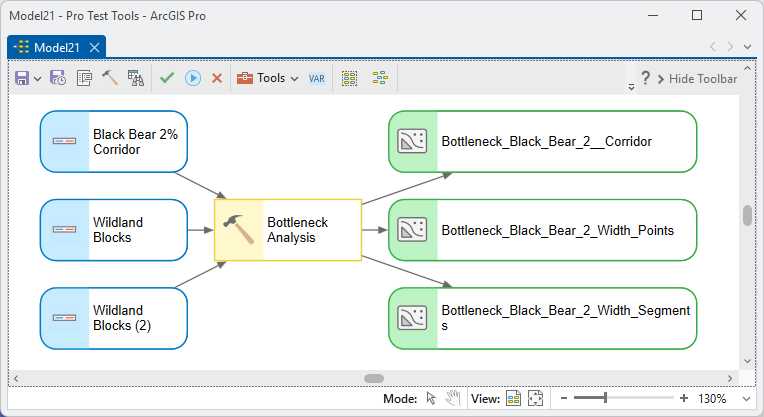Viewport: 764px width, 417px height.
Task: Click the vertical scrollbar thumb
Action: [747, 216]
